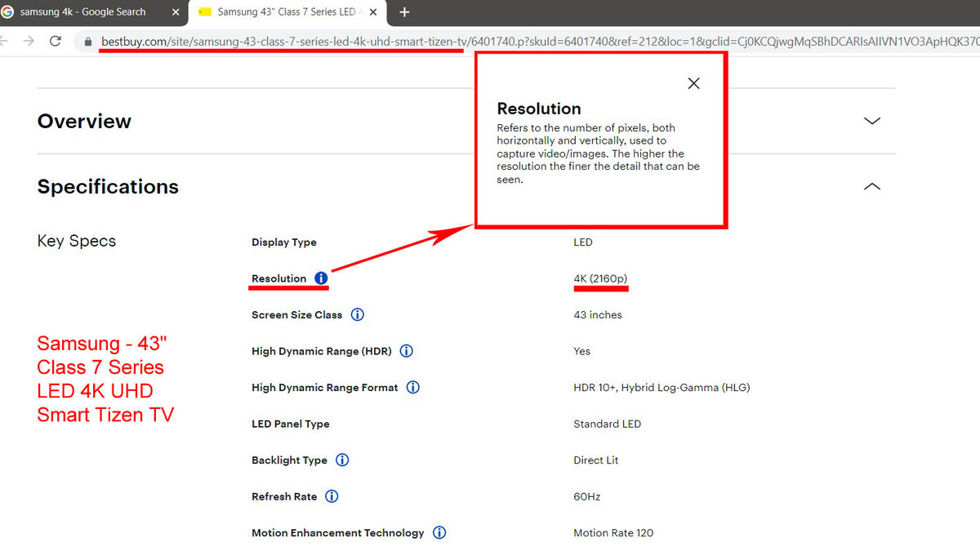
Task: Select the Samsung 43" Class 7 Series tab
Action: 289,12
